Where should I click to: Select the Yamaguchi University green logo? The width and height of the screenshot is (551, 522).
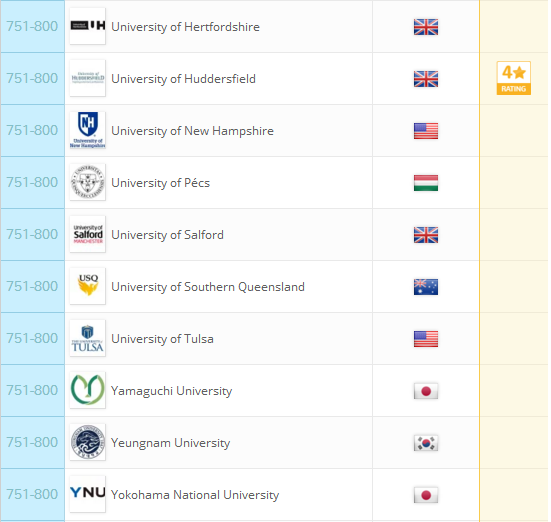point(87,390)
